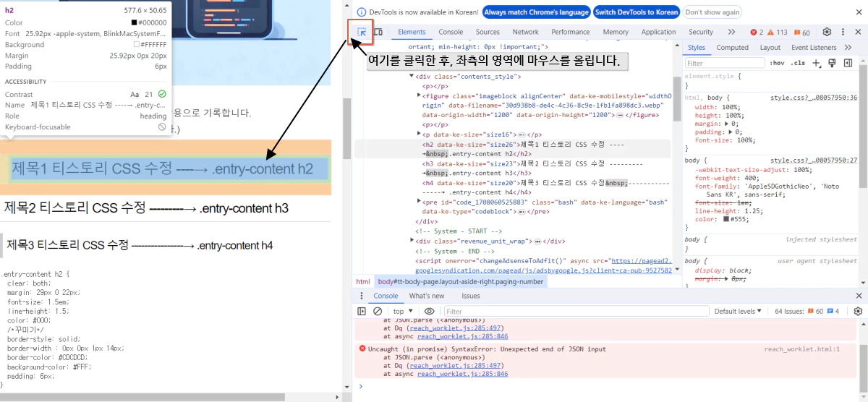Open the Issues drawer tab
Image resolution: width=868 pixels, height=402 pixels.
tap(470, 296)
